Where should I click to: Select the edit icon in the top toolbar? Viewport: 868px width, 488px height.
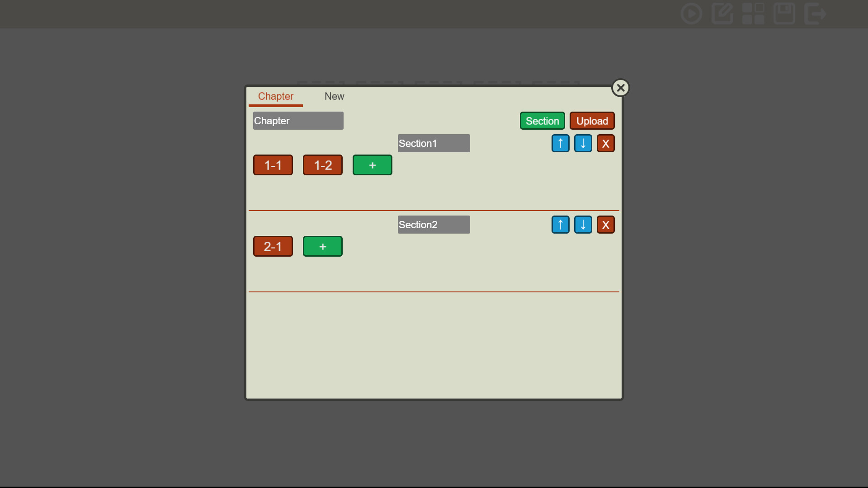[x=722, y=14]
